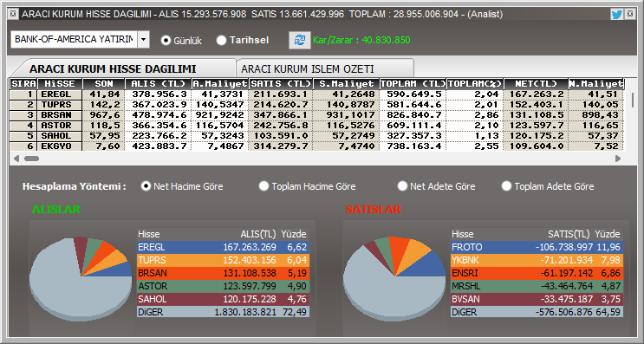Click EREGL net value 167.263.2

[x=537, y=94]
